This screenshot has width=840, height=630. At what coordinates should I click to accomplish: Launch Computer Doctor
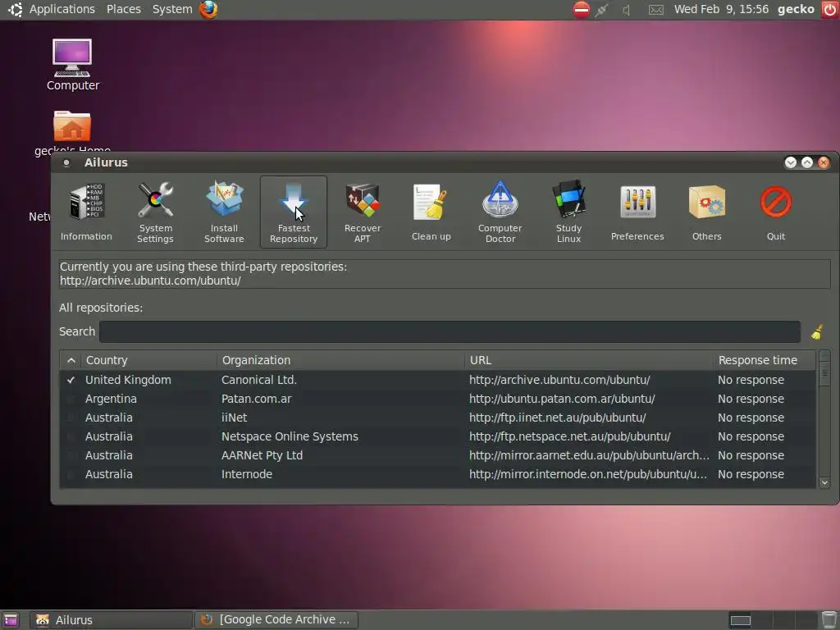(500, 212)
